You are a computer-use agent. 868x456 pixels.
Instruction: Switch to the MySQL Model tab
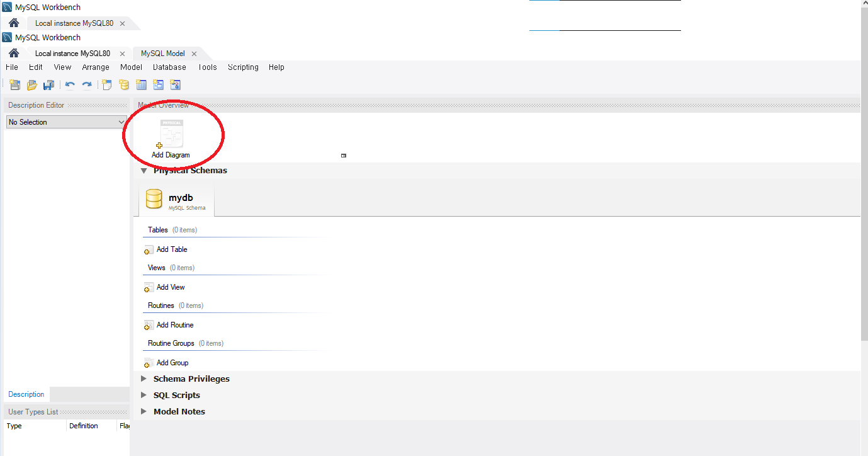click(162, 54)
